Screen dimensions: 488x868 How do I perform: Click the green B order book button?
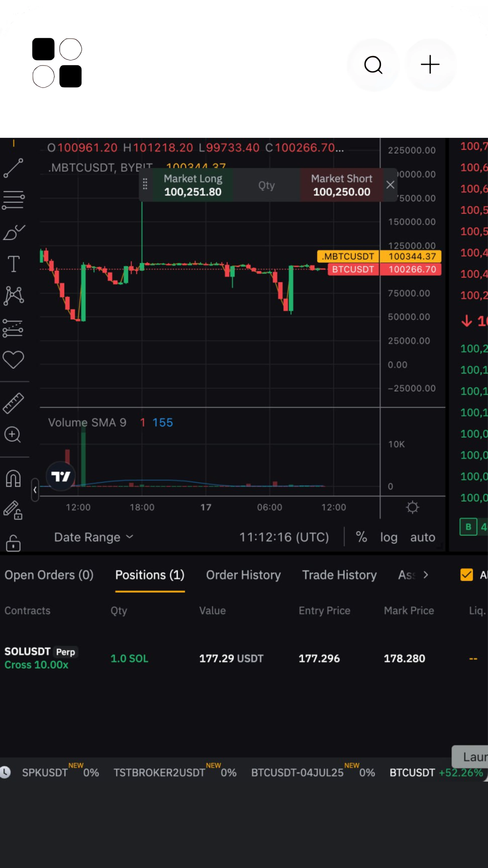point(468,527)
